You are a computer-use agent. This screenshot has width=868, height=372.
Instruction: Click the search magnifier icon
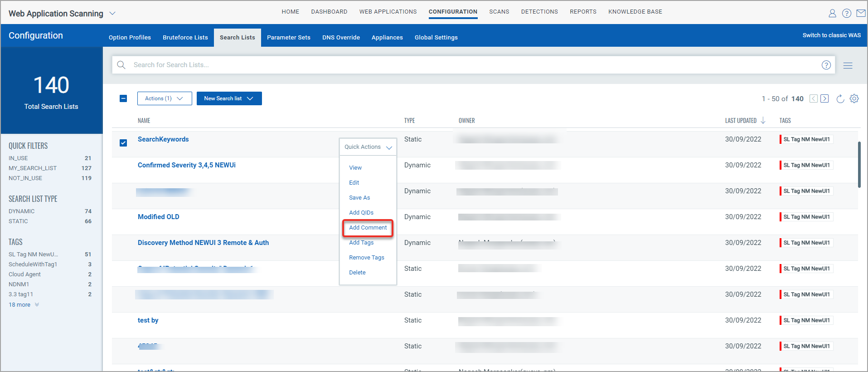[121, 65]
